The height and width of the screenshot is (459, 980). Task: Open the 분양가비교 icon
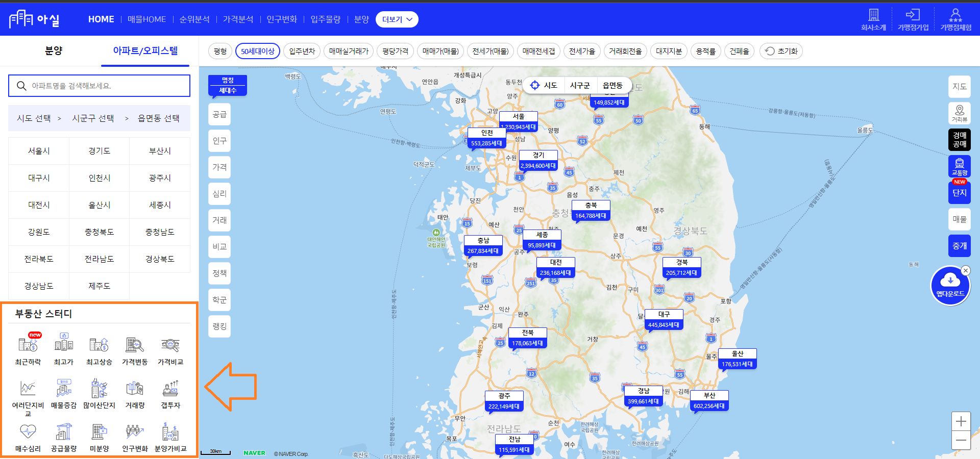[170, 432]
